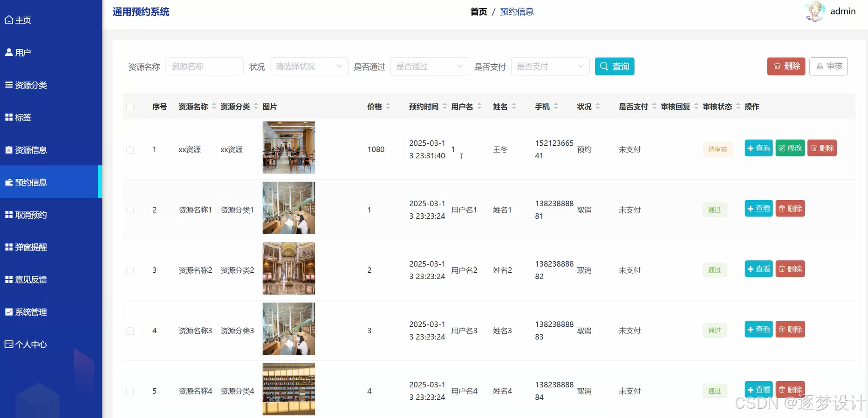The height and width of the screenshot is (418, 868).
Task: Click the 用户名2 cell
Action: point(464,270)
